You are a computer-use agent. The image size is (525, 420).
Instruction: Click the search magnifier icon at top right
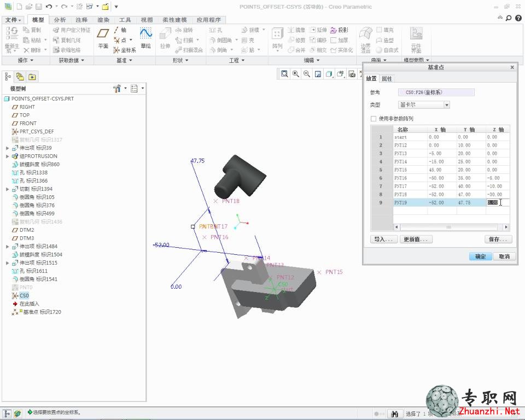[x=509, y=18]
